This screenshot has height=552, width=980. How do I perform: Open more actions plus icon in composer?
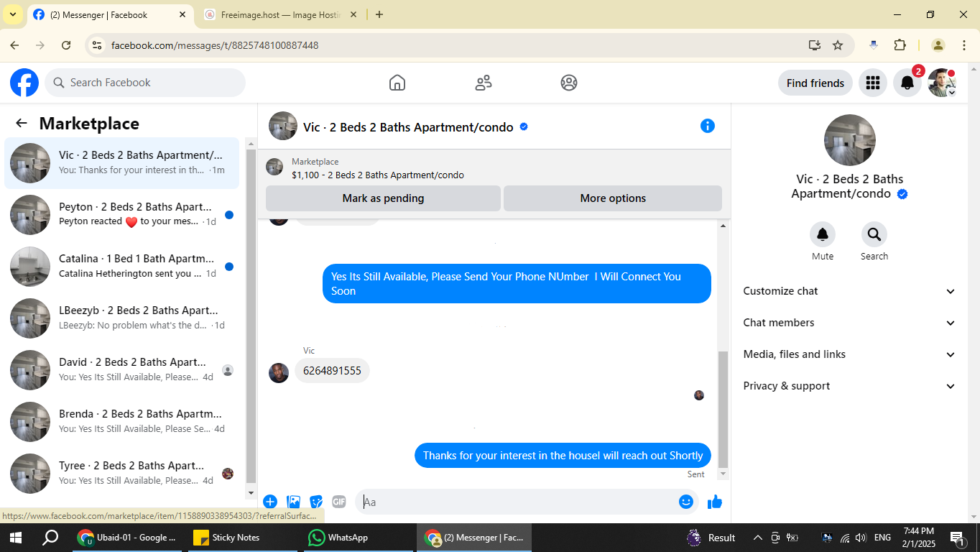point(270,502)
